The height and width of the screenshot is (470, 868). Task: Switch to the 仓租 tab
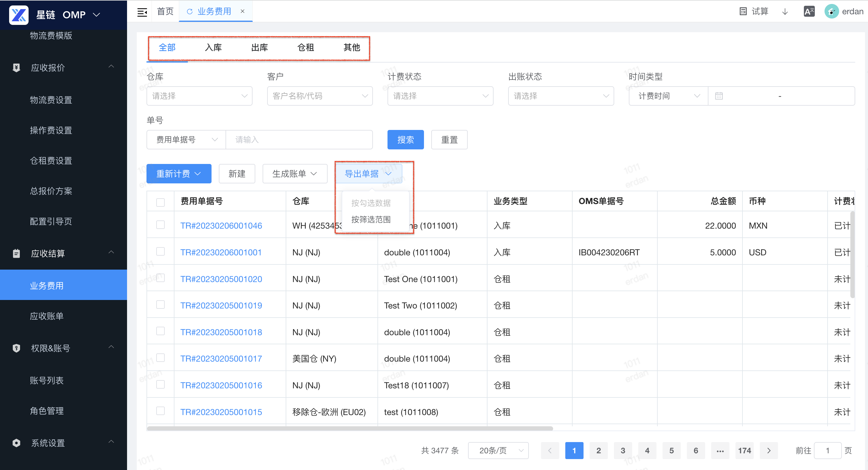pyautogui.click(x=306, y=47)
